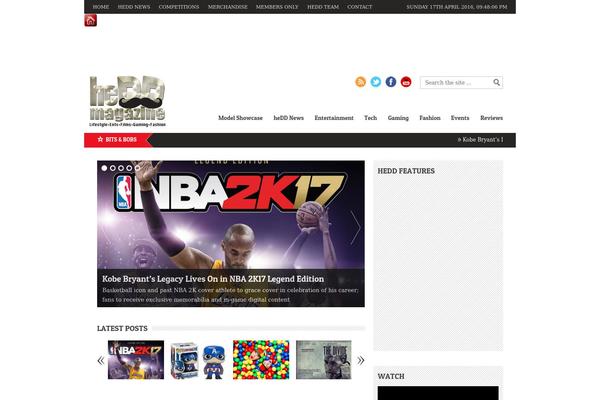
Task: Select the second slider dot
Action: pyautogui.click(x=112, y=168)
